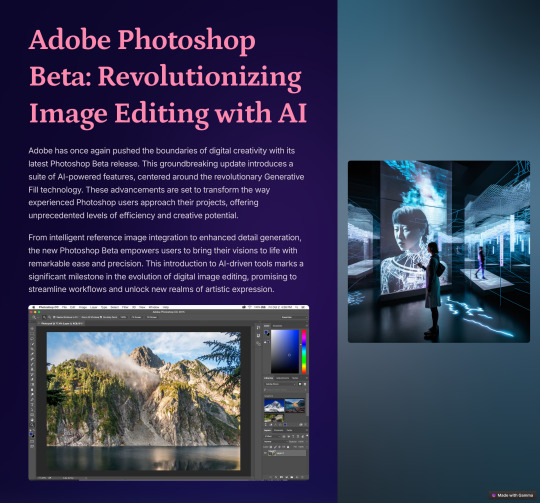540x503 pixels.
Task: Switch to the Adjustments tab
Action: 282,378
